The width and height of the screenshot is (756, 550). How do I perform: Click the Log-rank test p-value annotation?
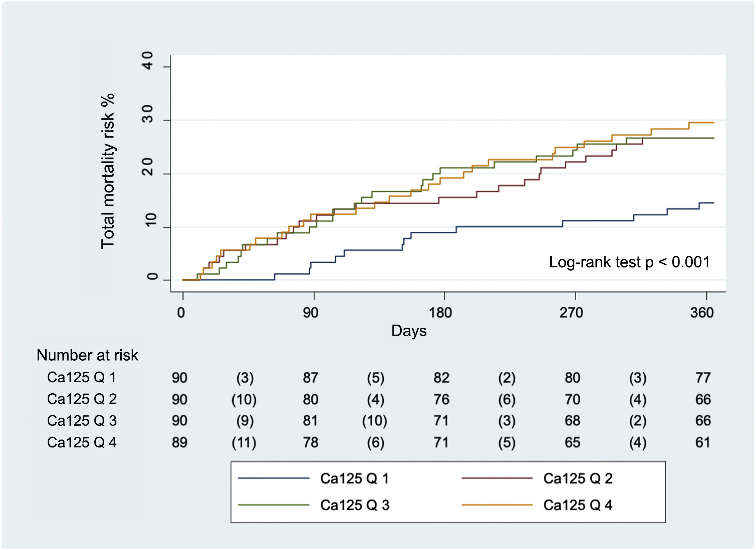click(x=629, y=262)
